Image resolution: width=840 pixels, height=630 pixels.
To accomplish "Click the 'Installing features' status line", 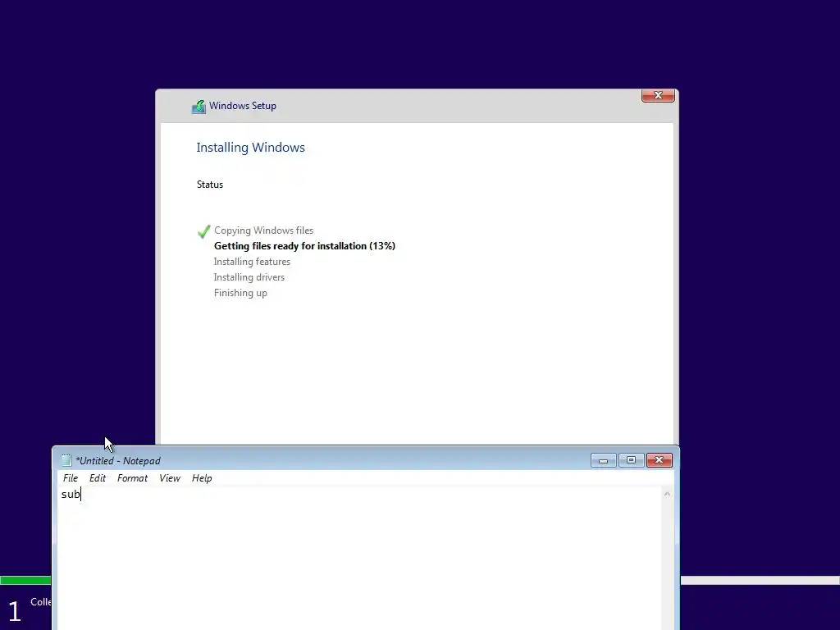I will click(252, 262).
